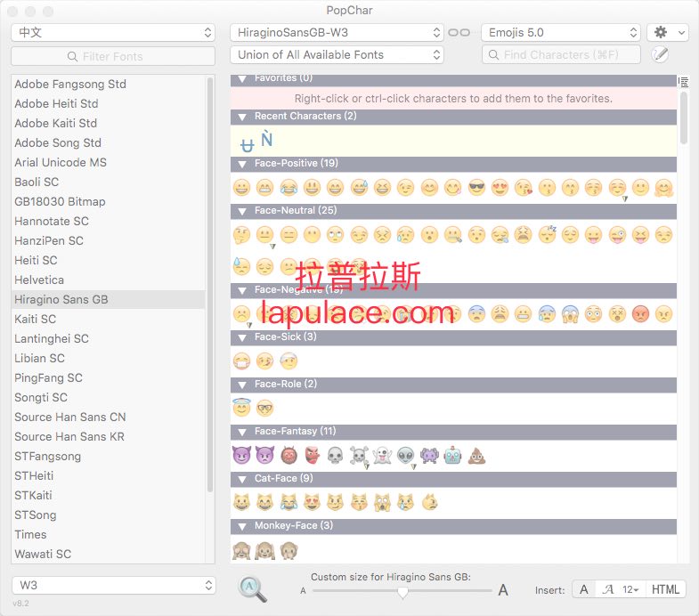The width and height of the screenshot is (699, 616).
Task: Click the custom font size slider handle
Action: point(402,592)
